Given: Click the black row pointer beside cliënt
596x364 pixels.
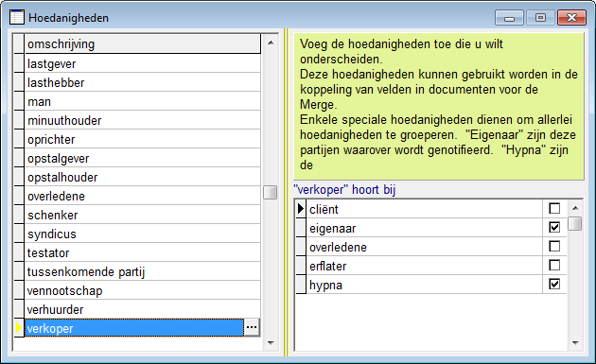Looking at the screenshot, I should (x=301, y=209).
